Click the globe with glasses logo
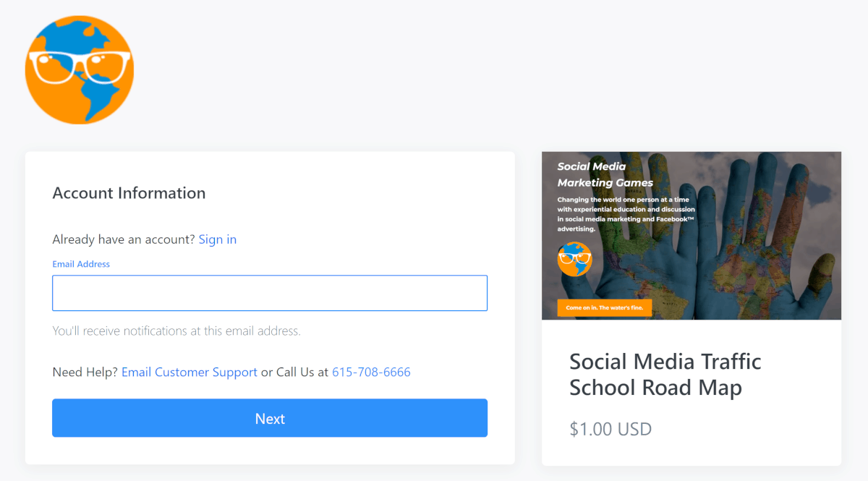868x481 pixels. click(80, 70)
